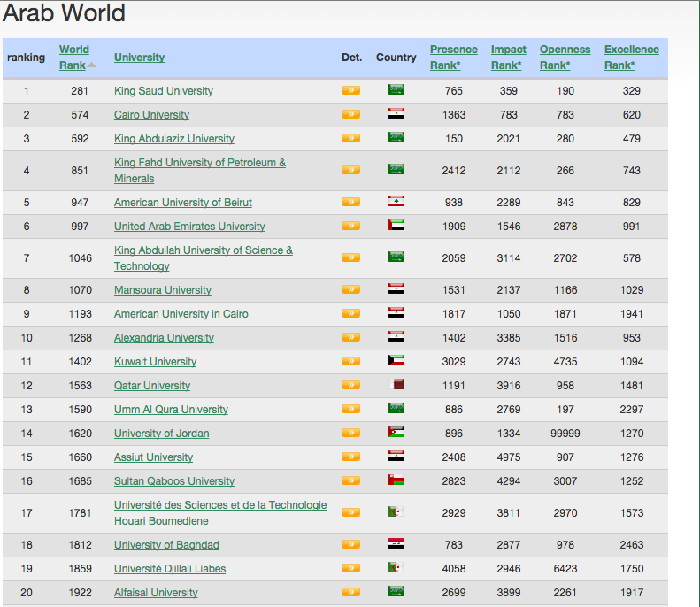Image resolution: width=700 pixels, height=607 pixels.
Task: Click the Lebanon flag for American University of Beirut
Action: pos(396,202)
